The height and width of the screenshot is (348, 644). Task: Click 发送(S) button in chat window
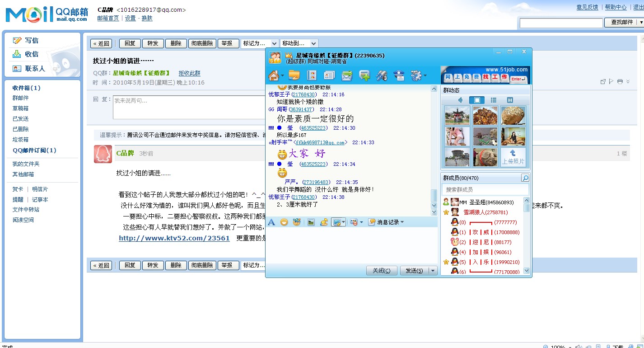click(x=414, y=270)
